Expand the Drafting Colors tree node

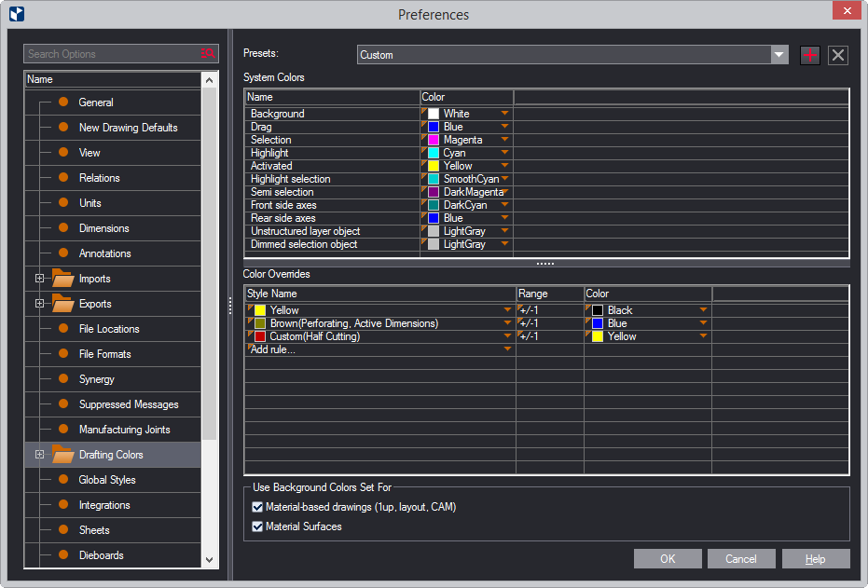tap(39, 454)
